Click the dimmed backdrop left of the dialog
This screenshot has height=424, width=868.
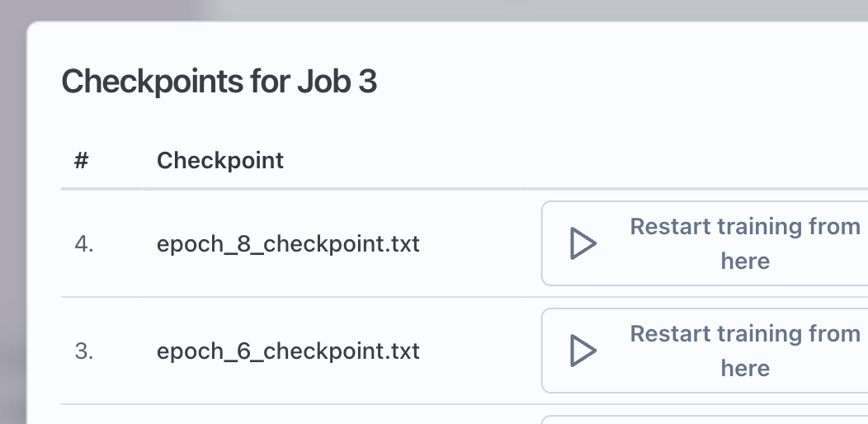[x=12, y=247]
